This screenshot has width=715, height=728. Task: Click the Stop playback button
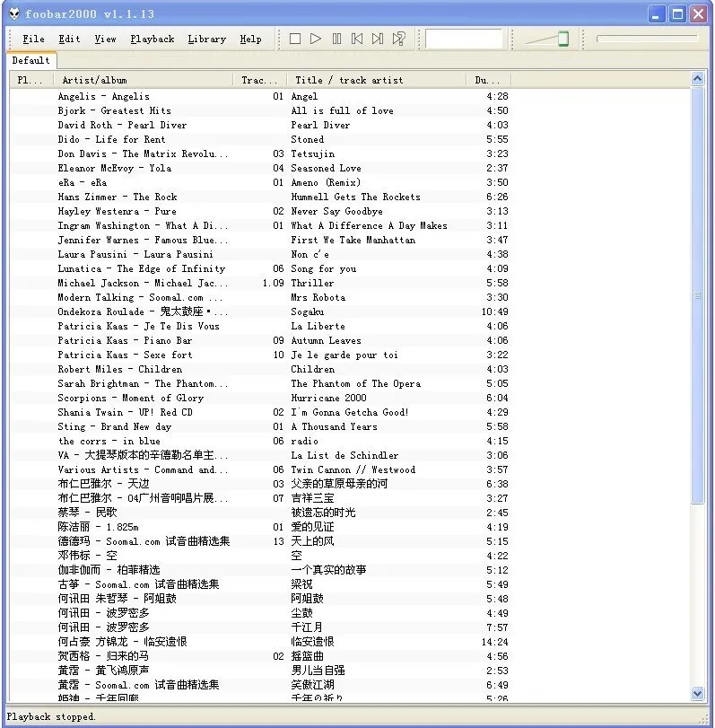pyautogui.click(x=295, y=39)
